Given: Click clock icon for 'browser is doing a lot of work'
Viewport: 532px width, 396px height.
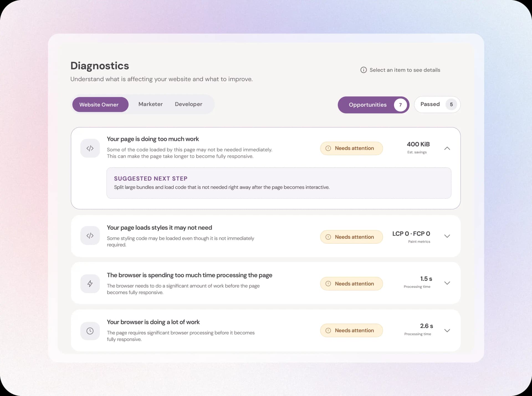Looking at the screenshot, I should pos(90,331).
